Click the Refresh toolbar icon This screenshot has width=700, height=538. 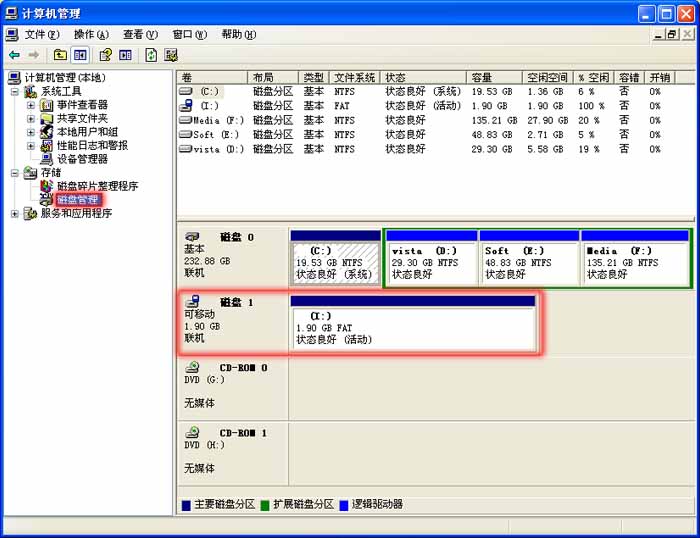point(151,55)
